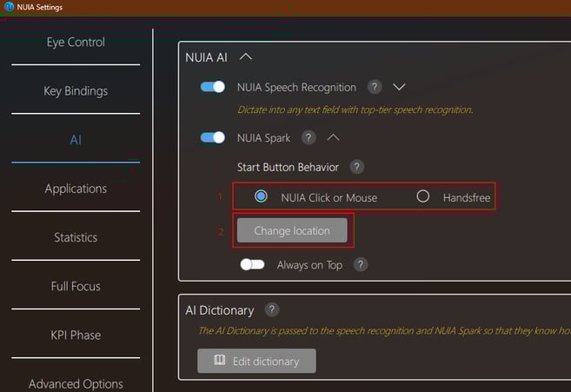Switch to Statistics tab
571x392 pixels.
pyautogui.click(x=76, y=237)
